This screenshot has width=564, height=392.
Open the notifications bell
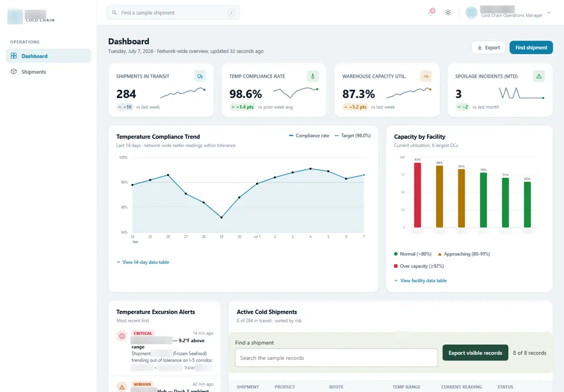pyautogui.click(x=431, y=12)
